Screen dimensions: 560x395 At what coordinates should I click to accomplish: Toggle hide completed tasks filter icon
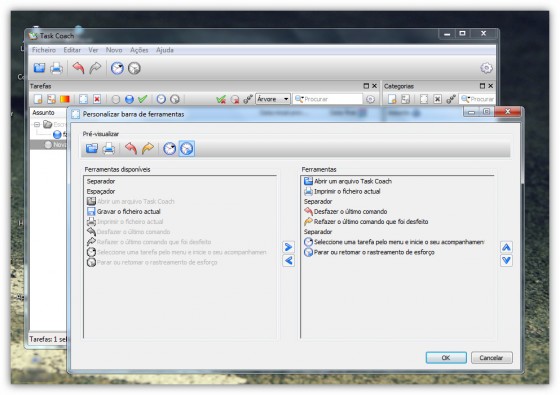(221, 99)
